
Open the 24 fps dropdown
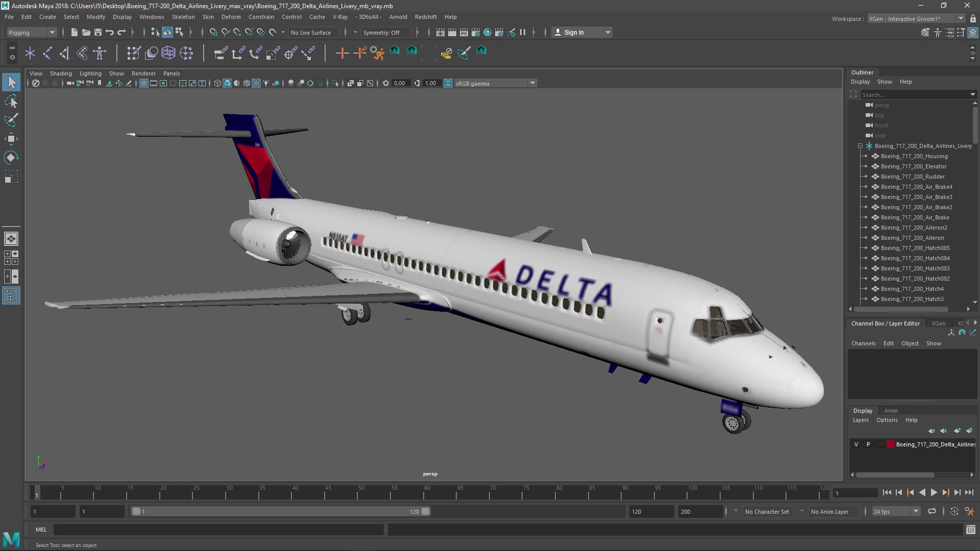tap(895, 511)
